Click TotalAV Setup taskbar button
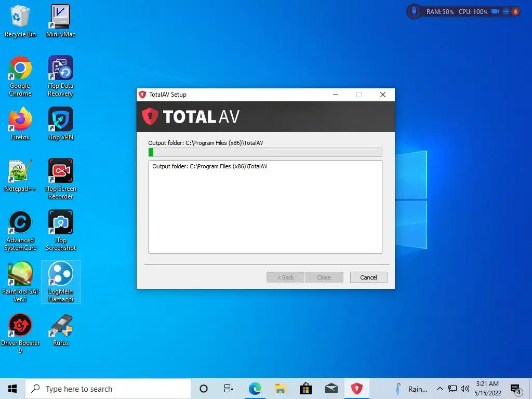Image resolution: width=532 pixels, height=399 pixels. [356, 389]
